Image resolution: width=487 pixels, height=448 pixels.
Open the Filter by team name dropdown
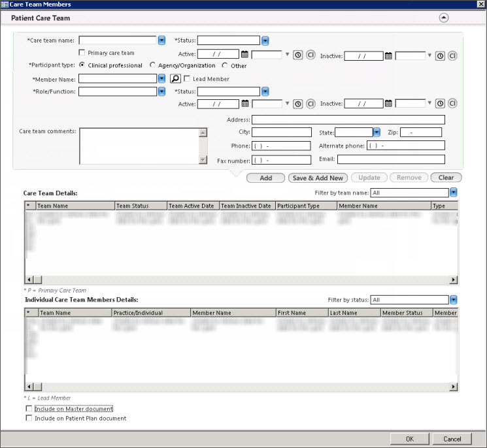click(x=453, y=193)
